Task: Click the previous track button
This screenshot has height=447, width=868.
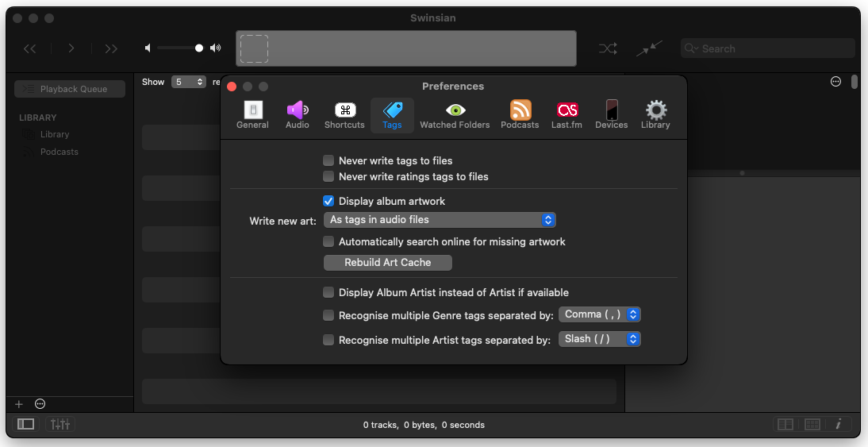Action: (x=30, y=48)
